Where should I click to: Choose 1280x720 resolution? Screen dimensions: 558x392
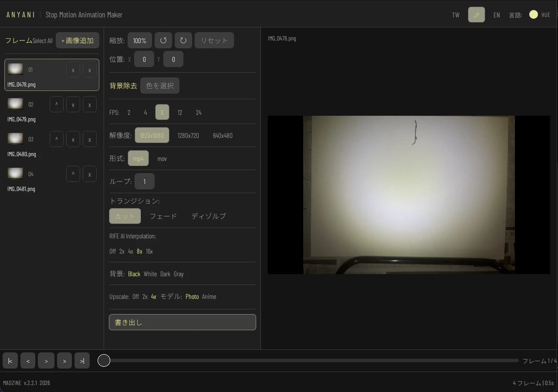(188, 135)
